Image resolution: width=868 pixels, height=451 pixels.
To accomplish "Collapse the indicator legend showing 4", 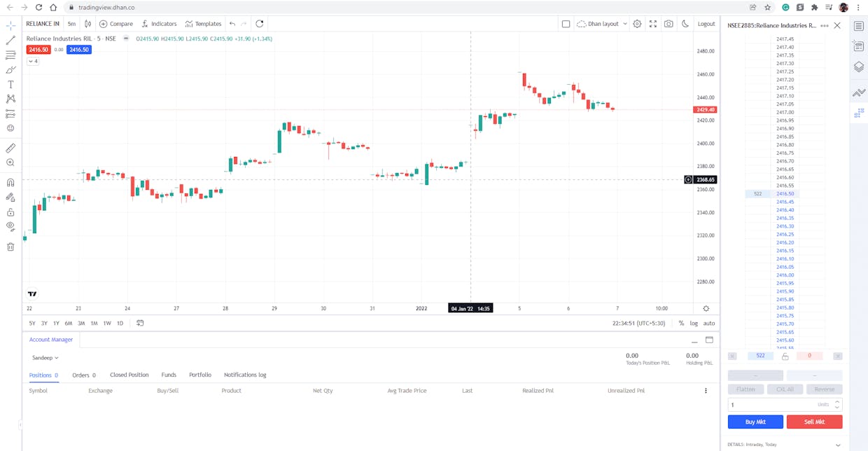I will pyautogui.click(x=33, y=62).
